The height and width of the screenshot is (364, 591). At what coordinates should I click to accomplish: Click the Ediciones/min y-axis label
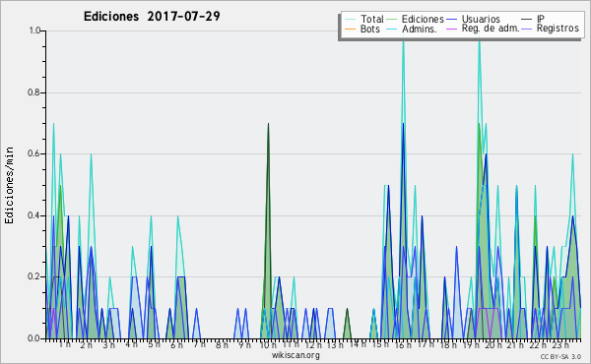9,185
